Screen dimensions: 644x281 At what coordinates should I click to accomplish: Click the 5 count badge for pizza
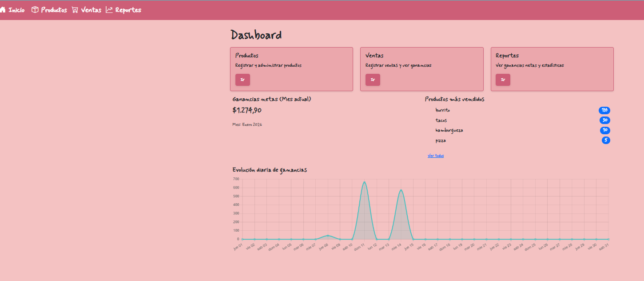pos(606,140)
